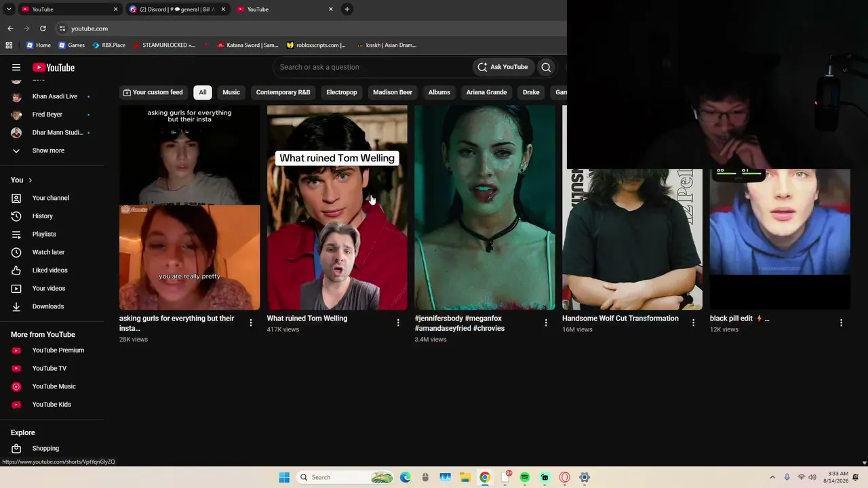Open File Explorer from the taskbar

point(465,477)
